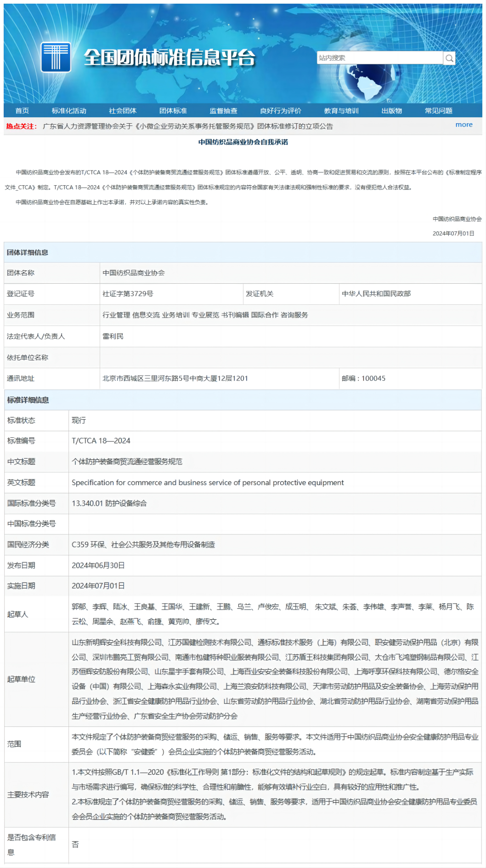Click the ICS value 13.340.01 防护设备综合
Viewport: 486px width, 868px height.
[109, 503]
